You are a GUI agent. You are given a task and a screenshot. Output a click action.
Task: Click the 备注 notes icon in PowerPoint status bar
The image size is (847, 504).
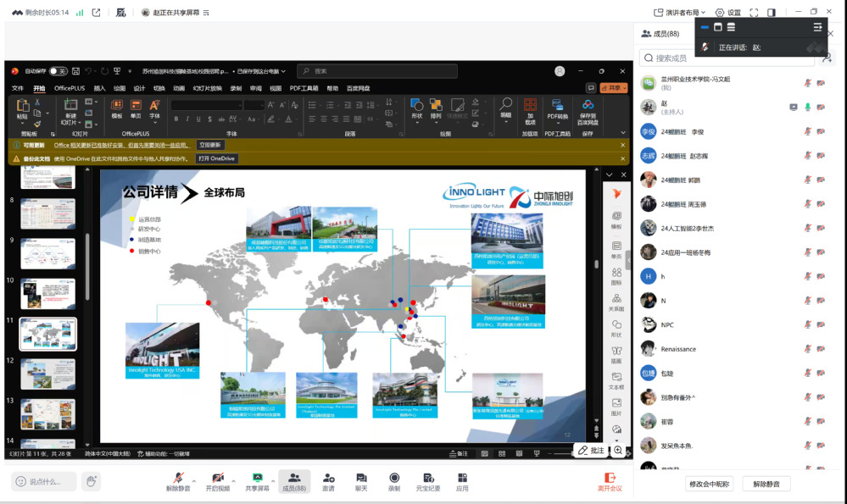click(459, 454)
